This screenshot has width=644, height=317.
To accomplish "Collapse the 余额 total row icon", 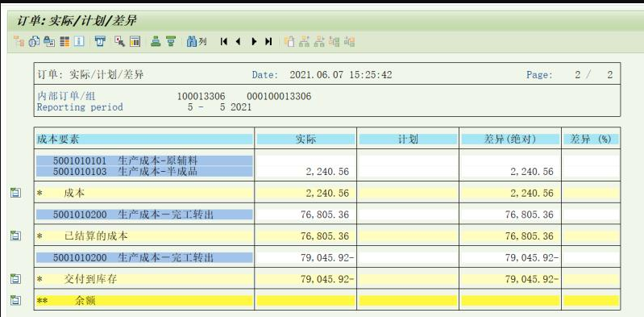I will (x=15, y=300).
